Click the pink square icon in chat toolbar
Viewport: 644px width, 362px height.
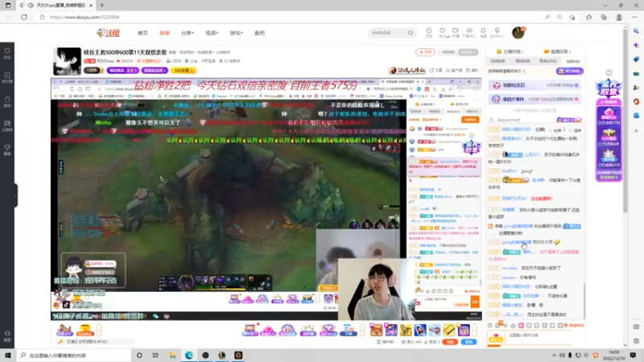click(521, 326)
